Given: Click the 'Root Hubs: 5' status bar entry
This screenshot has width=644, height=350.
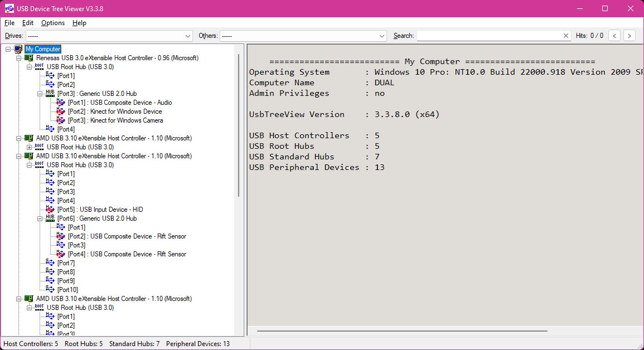Looking at the screenshot, I should coord(84,344).
